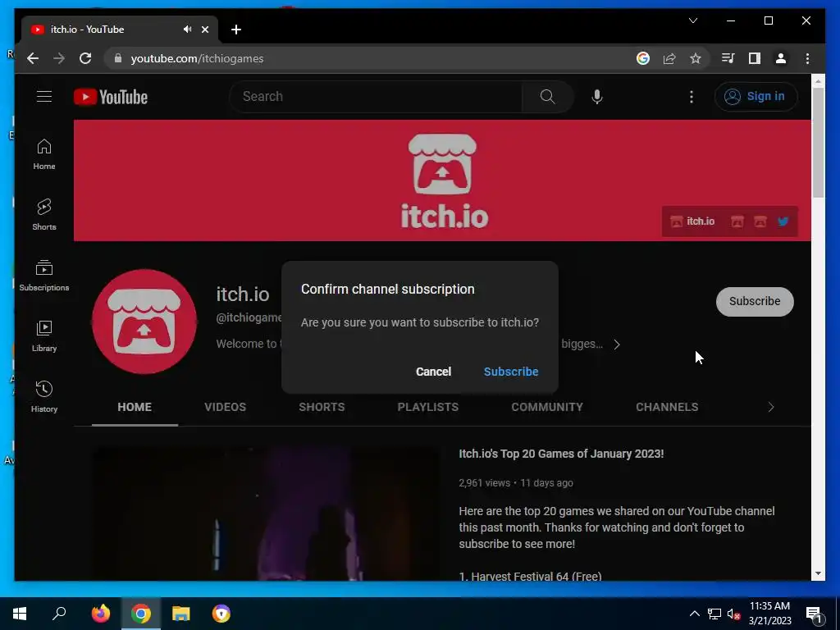
Task: Focus the YouTube Search field
Action: click(x=375, y=97)
